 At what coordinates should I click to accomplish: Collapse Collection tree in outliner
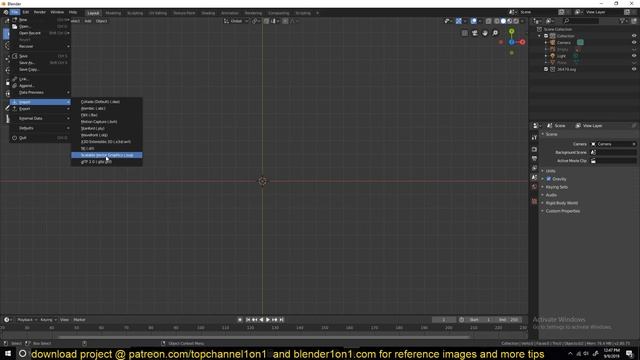(x=540, y=36)
